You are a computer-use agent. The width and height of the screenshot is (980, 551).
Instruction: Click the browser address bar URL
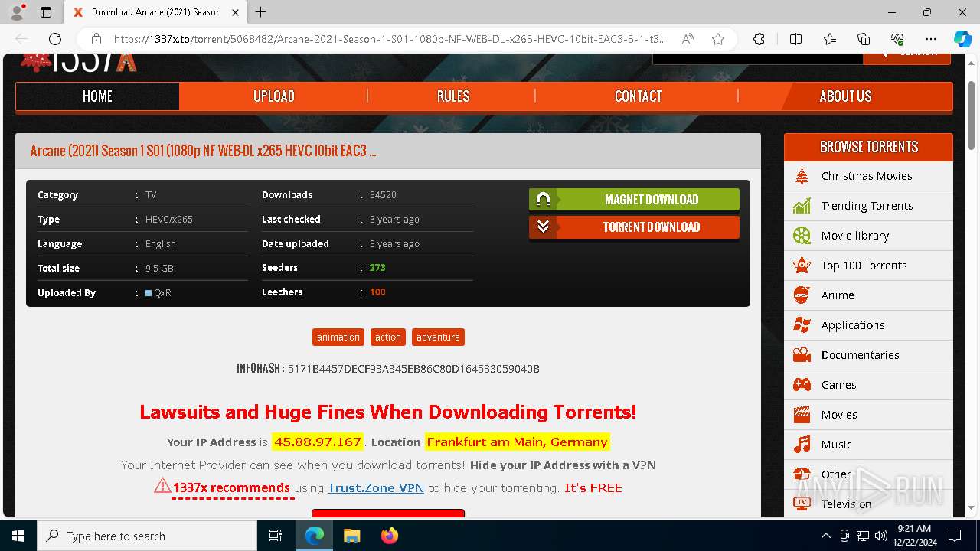coord(390,39)
